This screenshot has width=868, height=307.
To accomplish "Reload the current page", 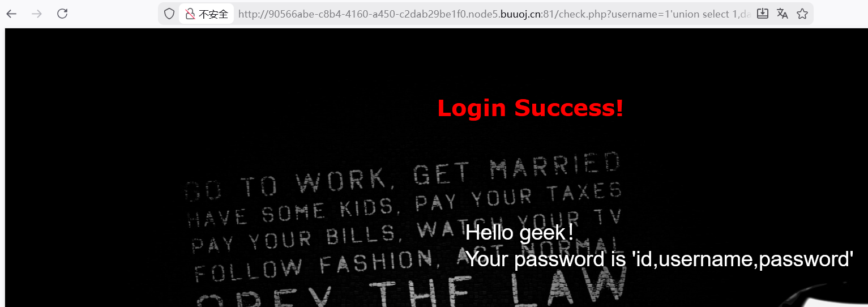I will [x=62, y=14].
